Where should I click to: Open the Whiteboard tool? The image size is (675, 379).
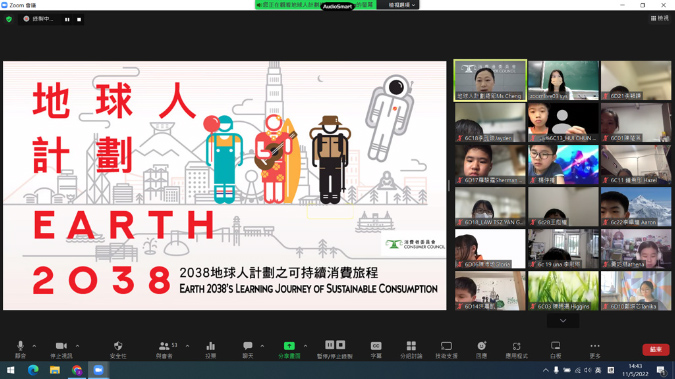click(555, 349)
